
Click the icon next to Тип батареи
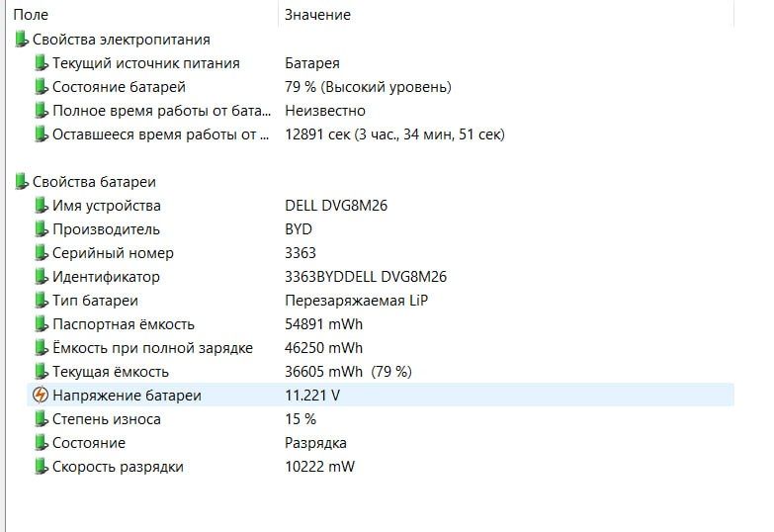point(41,301)
